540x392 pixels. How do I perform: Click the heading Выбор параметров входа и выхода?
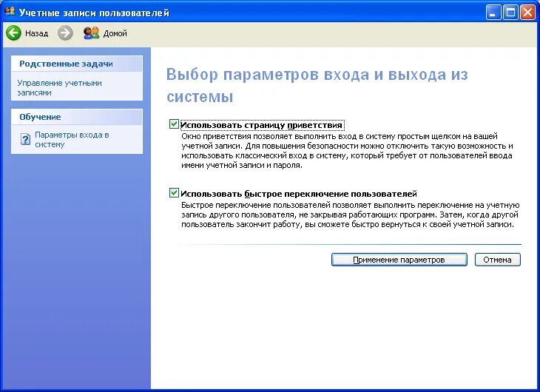point(317,86)
